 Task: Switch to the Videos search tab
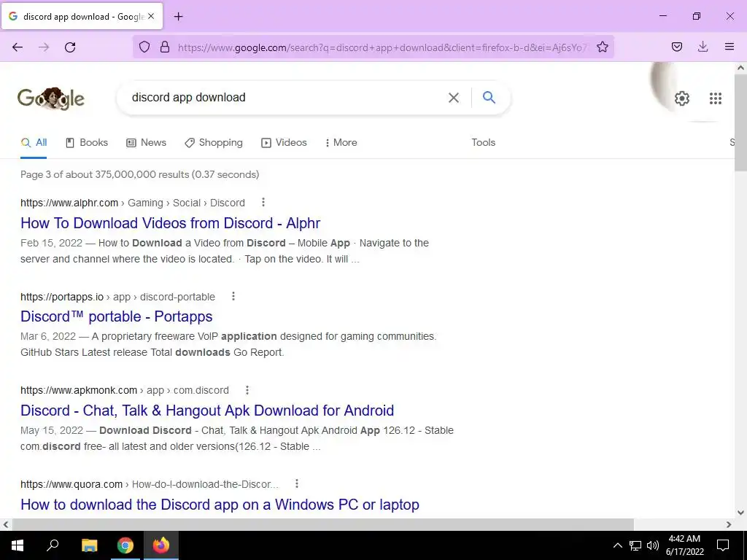tap(284, 142)
